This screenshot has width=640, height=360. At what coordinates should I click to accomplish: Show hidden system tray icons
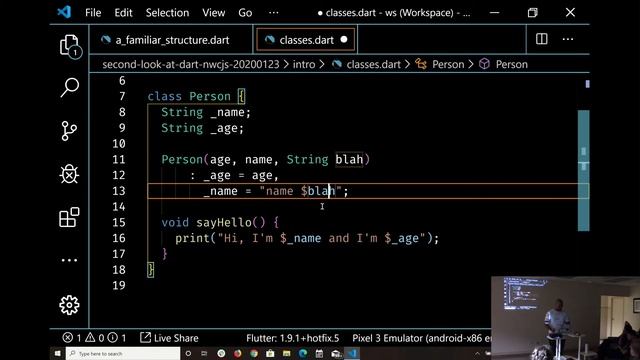(x=477, y=353)
